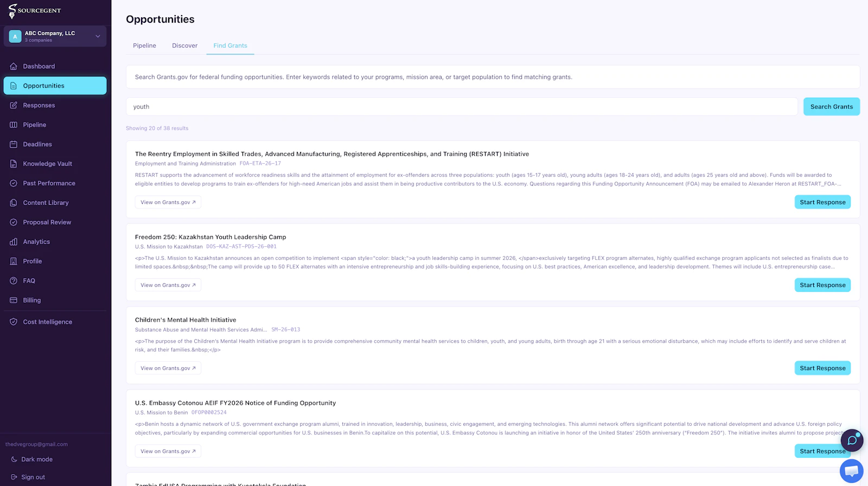Open Deadlines in the sidebar
The image size is (868, 486).
coord(55,144)
